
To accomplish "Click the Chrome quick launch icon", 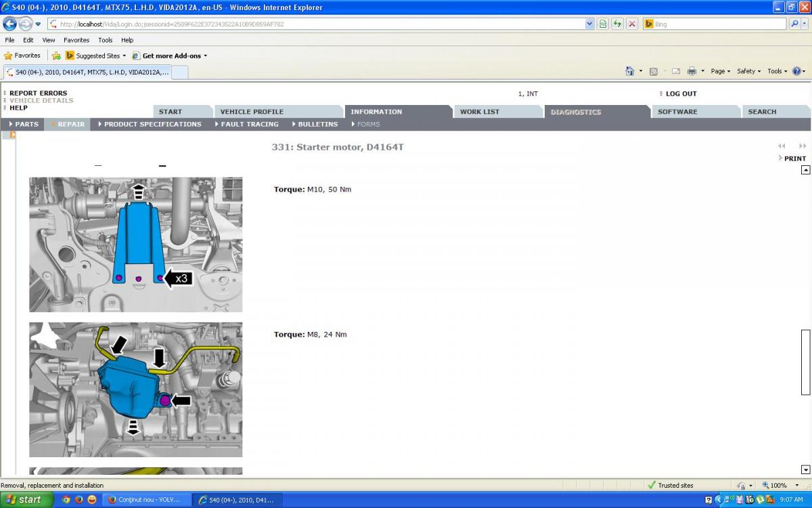I will click(x=66, y=500).
